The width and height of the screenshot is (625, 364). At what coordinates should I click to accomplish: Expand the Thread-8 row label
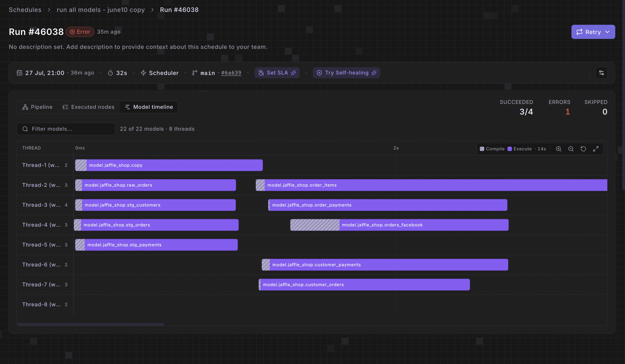point(41,304)
